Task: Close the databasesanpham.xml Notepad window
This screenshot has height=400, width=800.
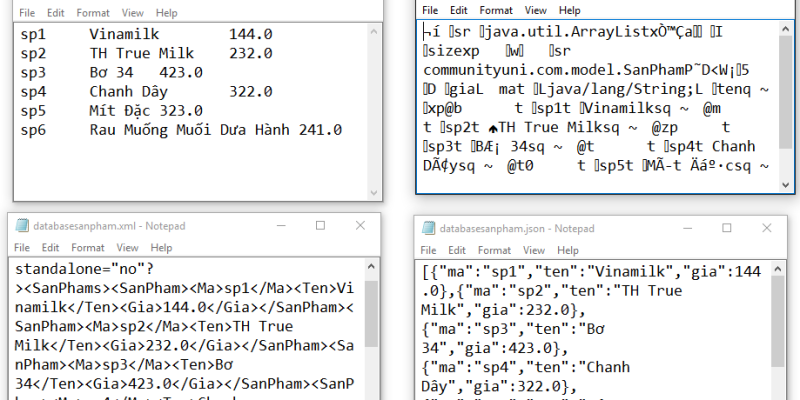Action: click(x=359, y=226)
